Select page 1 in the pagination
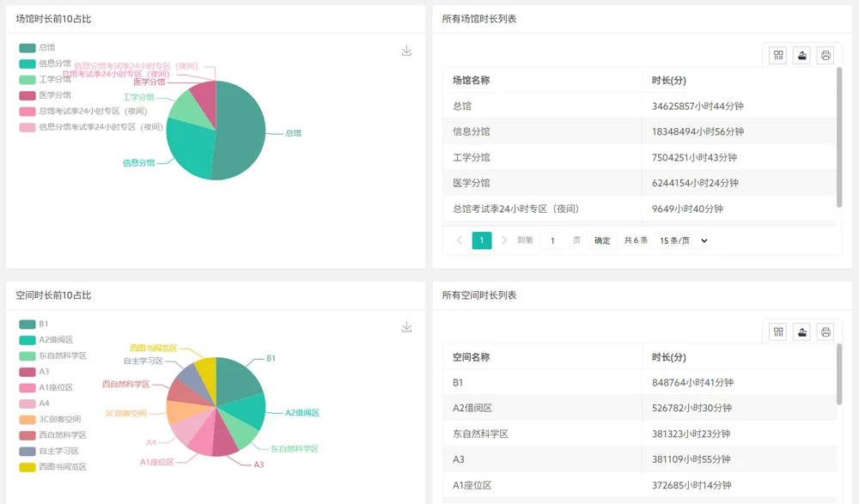 (x=482, y=240)
